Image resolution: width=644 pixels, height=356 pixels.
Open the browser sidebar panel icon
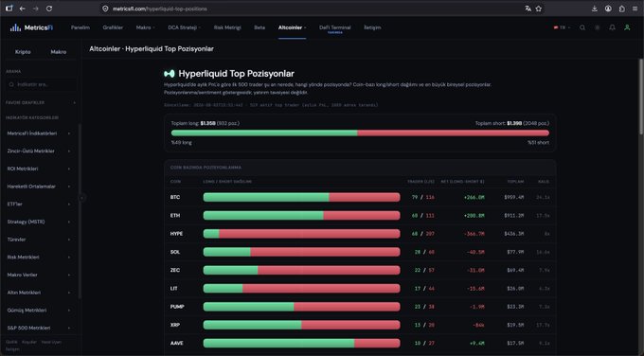pyautogui.click(x=9, y=9)
